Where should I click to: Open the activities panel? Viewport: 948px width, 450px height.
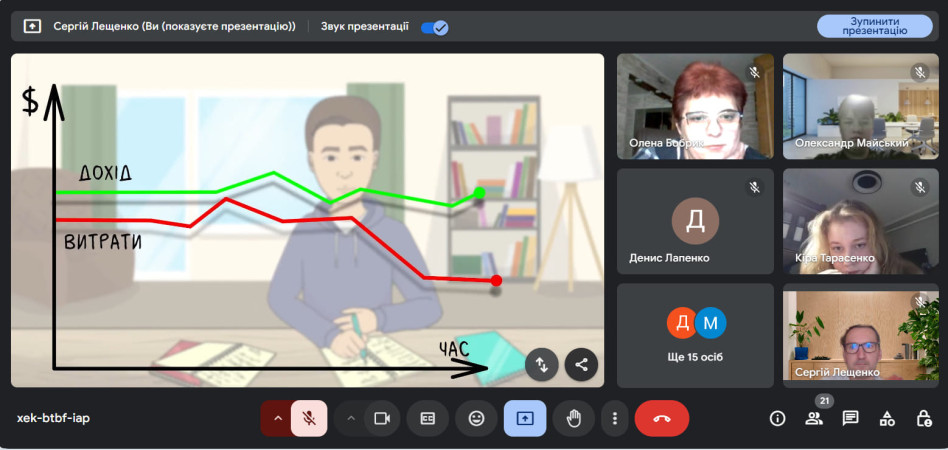tap(886, 418)
